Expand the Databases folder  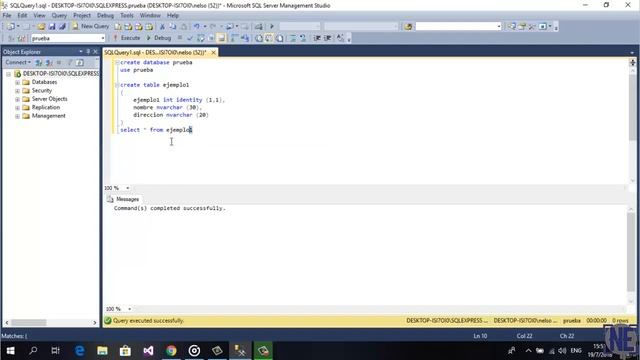coord(17,82)
